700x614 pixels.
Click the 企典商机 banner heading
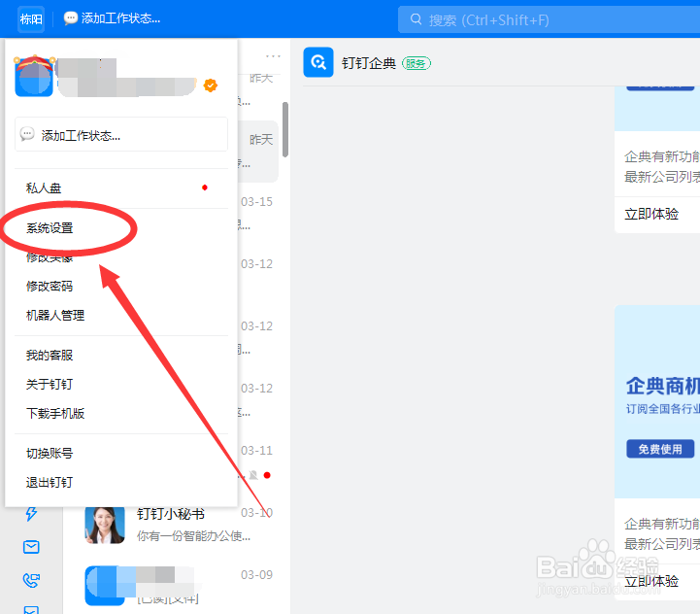click(x=662, y=386)
